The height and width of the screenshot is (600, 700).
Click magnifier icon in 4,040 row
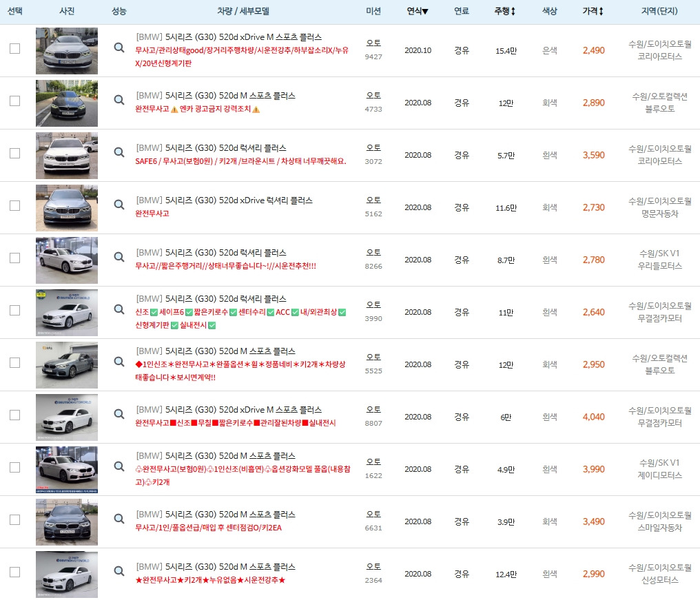[119, 413]
